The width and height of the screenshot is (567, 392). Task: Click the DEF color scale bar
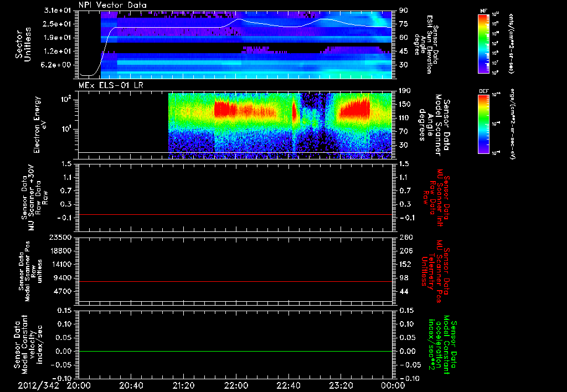click(x=484, y=124)
